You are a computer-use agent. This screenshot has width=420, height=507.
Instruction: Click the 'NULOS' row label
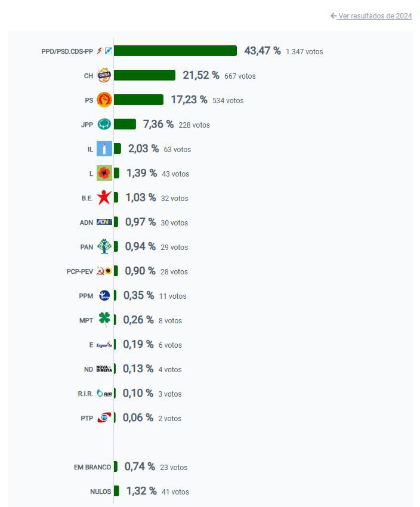(101, 491)
